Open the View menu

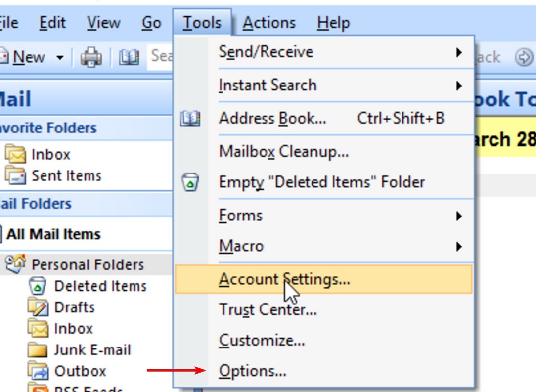tap(103, 23)
